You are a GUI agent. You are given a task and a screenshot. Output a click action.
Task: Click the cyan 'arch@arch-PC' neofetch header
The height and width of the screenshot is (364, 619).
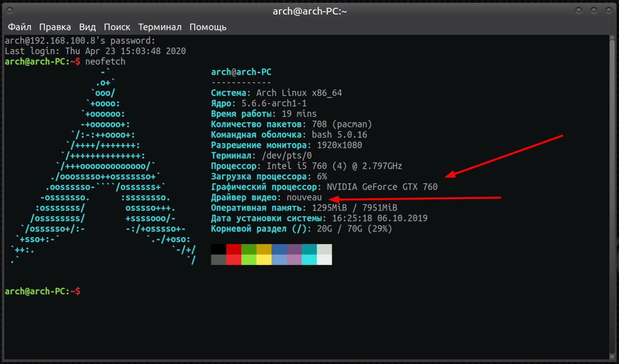point(241,73)
